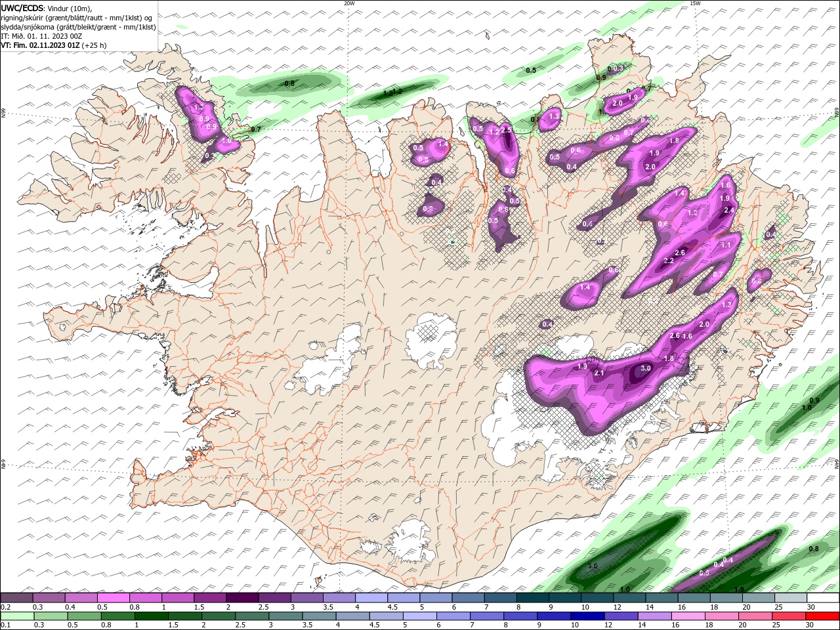Click the lower legend swatch between 25 and 30
Screen dimensions: 840x630
coord(789,616)
